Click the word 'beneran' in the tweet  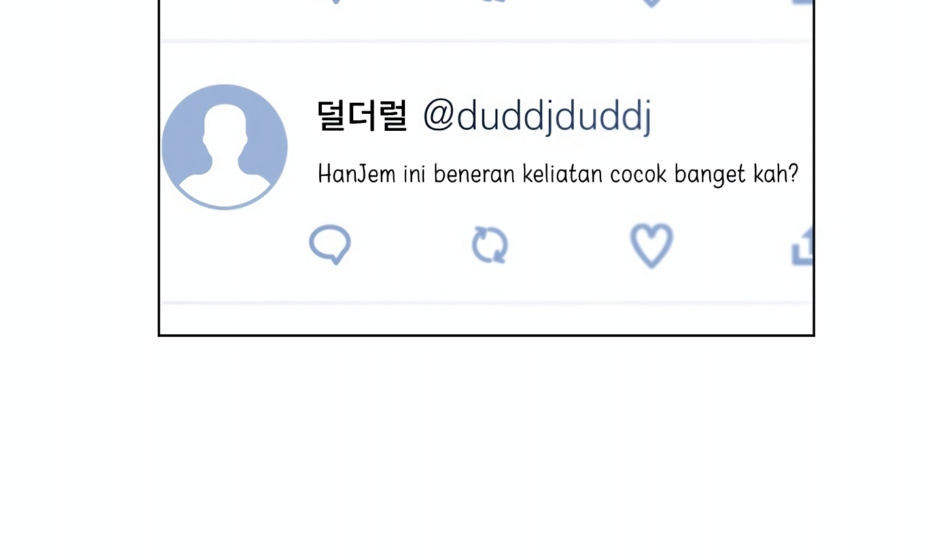[x=474, y=174]
